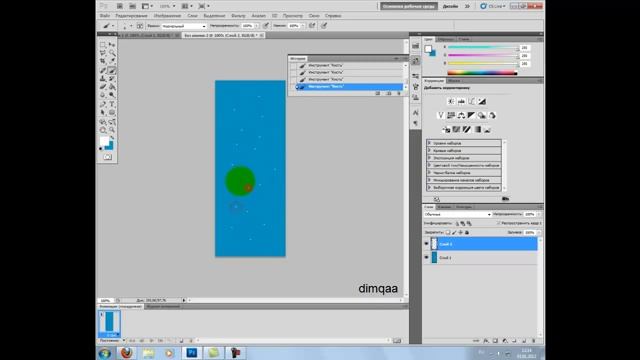The image size is (640, 360).
Task: Add a Threshold adjustment layer
Action: pyautogui.click(x=467, y=130)
